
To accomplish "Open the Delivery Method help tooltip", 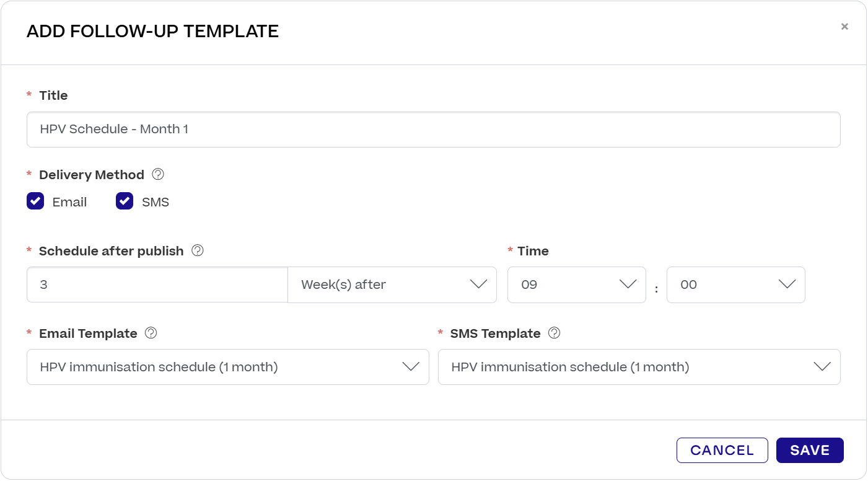I will [x=157, y=174].
